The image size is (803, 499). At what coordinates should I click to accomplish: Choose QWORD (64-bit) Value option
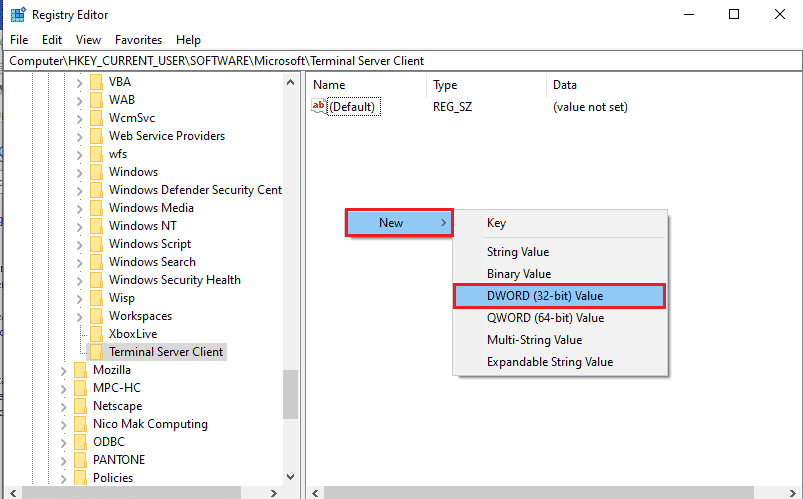click(560, 318)
